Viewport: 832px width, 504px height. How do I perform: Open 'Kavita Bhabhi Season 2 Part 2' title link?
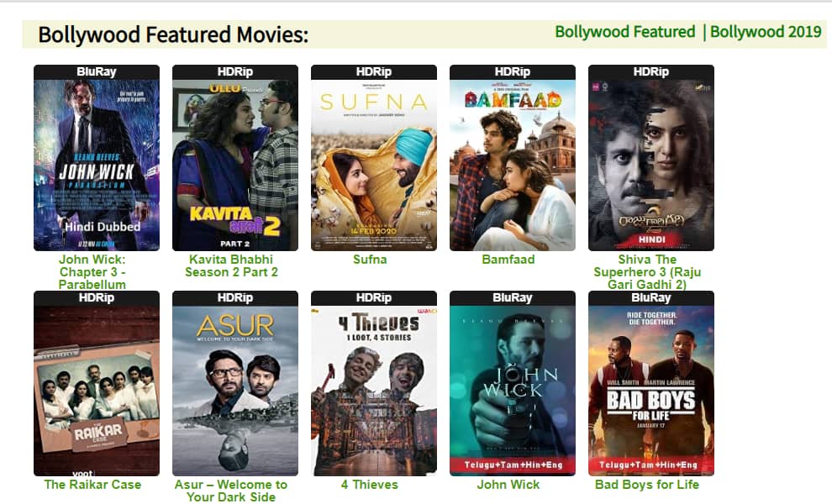coord(231,265)
